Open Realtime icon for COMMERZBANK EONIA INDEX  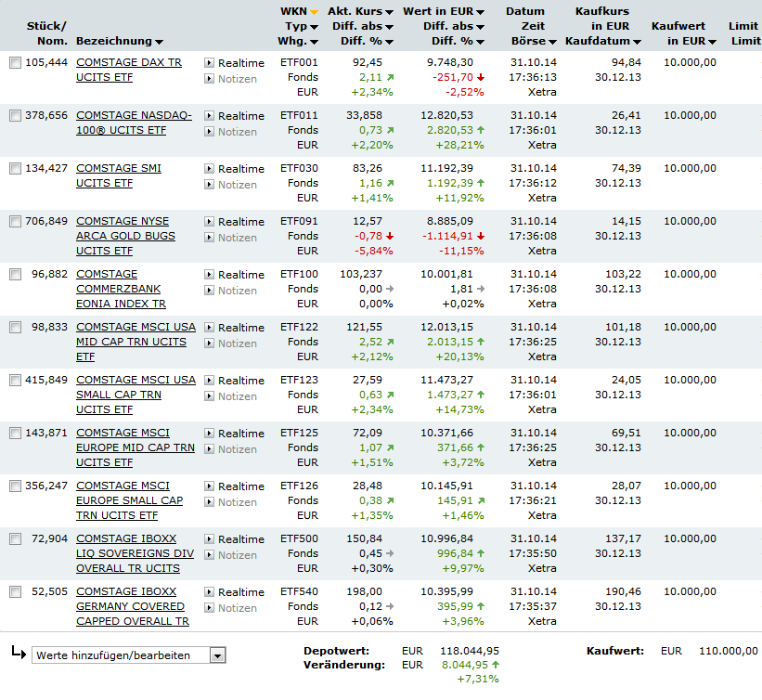click(209, 275)
